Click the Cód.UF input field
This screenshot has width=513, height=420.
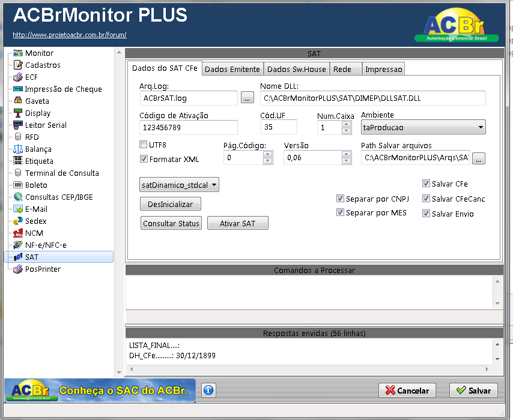(279, 127)
